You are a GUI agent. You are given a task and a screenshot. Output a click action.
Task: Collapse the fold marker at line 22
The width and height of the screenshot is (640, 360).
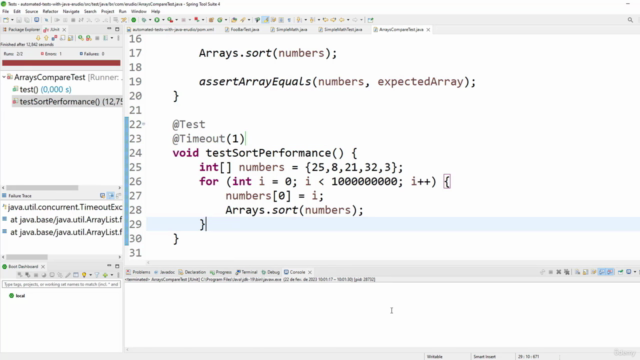point(144,124)
